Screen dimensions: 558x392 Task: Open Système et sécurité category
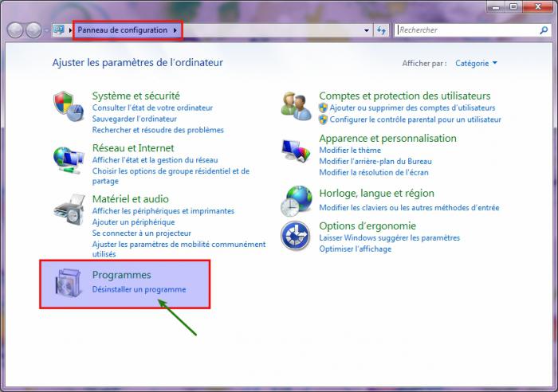click(136, 96)
